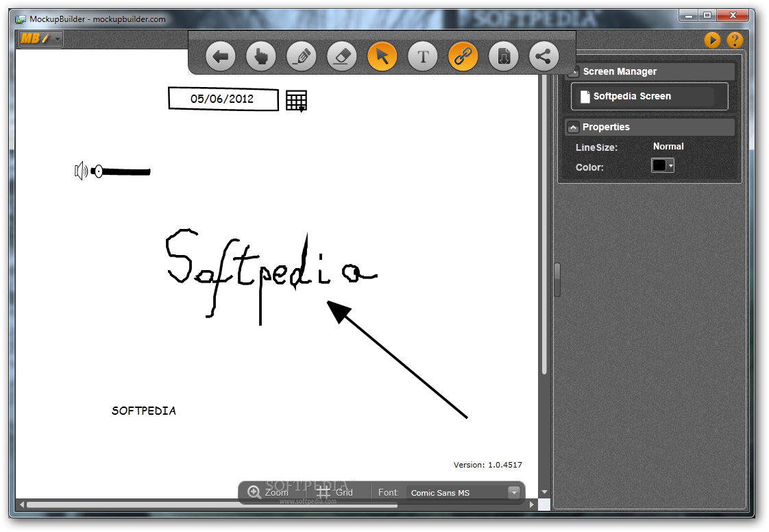
Task: Select the handwritten Softpedia drawing
Action: pyautogui.click(x=271, y=276)
